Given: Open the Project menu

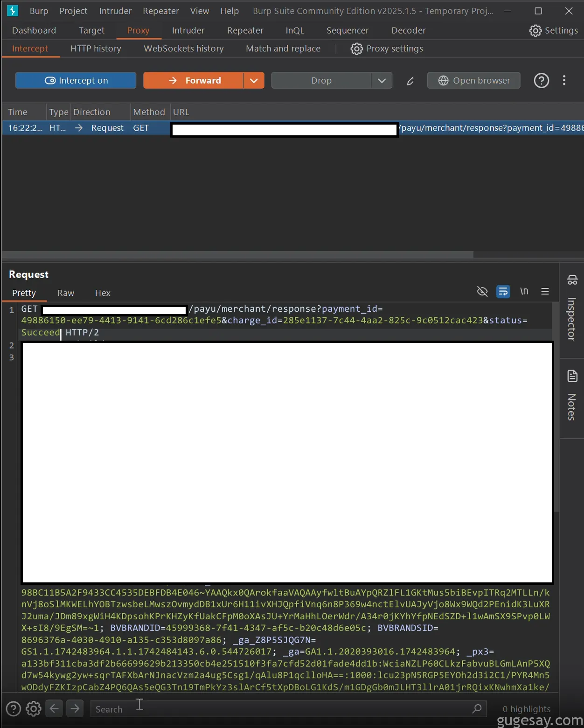Looking at the screenshot, I should pyautogui.click(x=73, y=11).
